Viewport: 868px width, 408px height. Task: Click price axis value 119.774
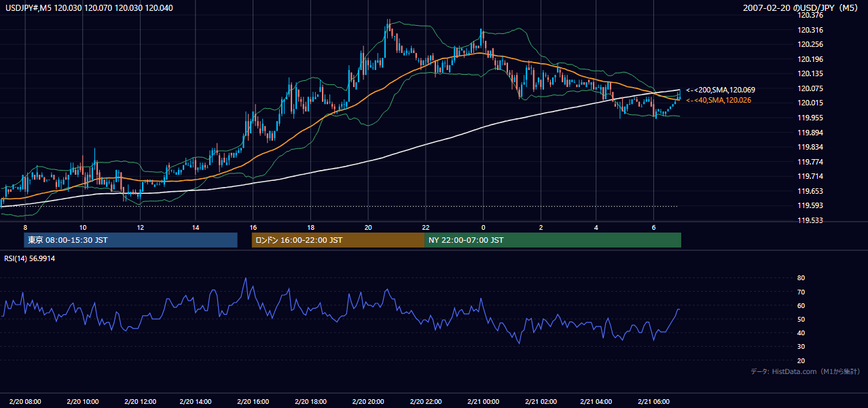pos(811,162)
